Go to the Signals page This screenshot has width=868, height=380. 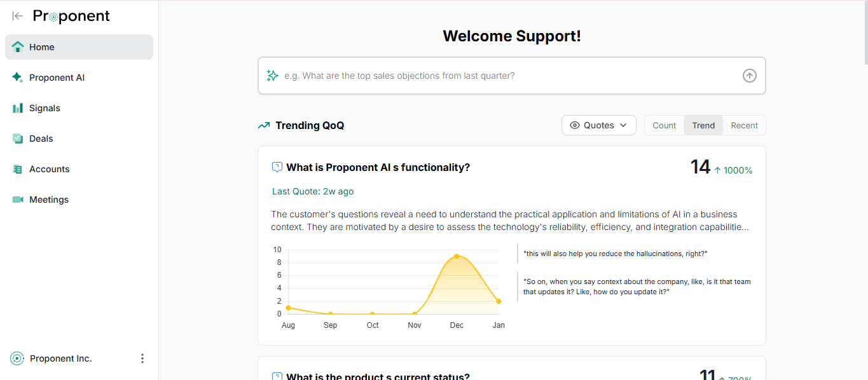tap(79, 108)
